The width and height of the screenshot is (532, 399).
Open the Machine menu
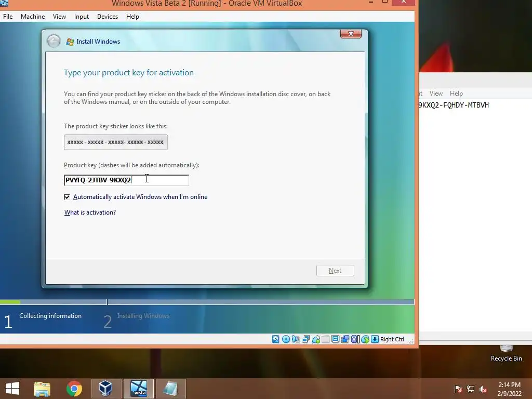point(33,16)
